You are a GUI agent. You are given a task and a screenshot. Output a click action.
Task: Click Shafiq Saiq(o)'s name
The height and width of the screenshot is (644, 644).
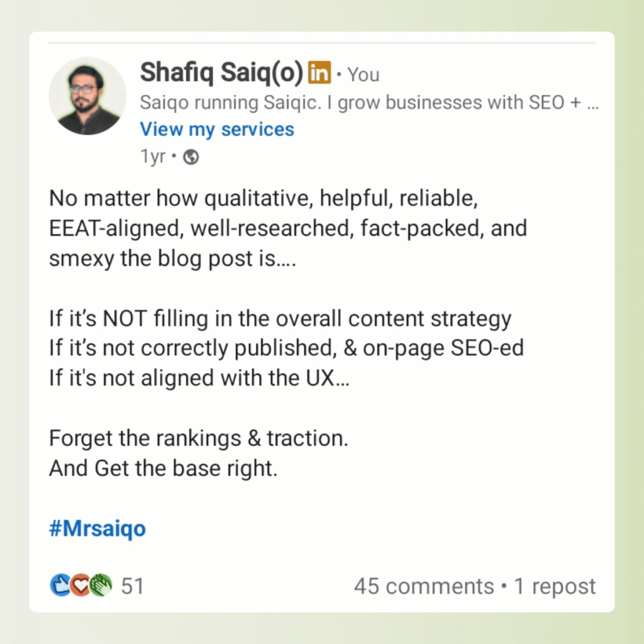click(x=222, y=74)
